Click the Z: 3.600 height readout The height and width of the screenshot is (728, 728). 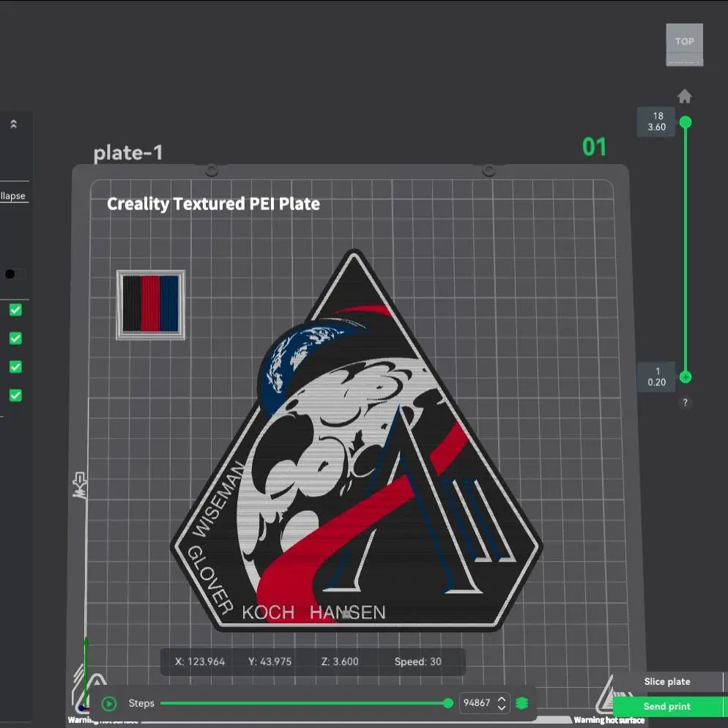340,661
